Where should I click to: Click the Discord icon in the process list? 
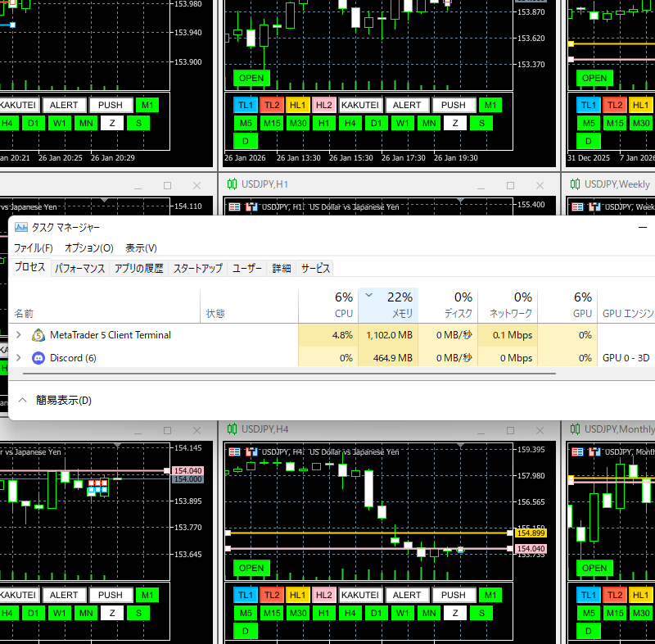point(38,358)
